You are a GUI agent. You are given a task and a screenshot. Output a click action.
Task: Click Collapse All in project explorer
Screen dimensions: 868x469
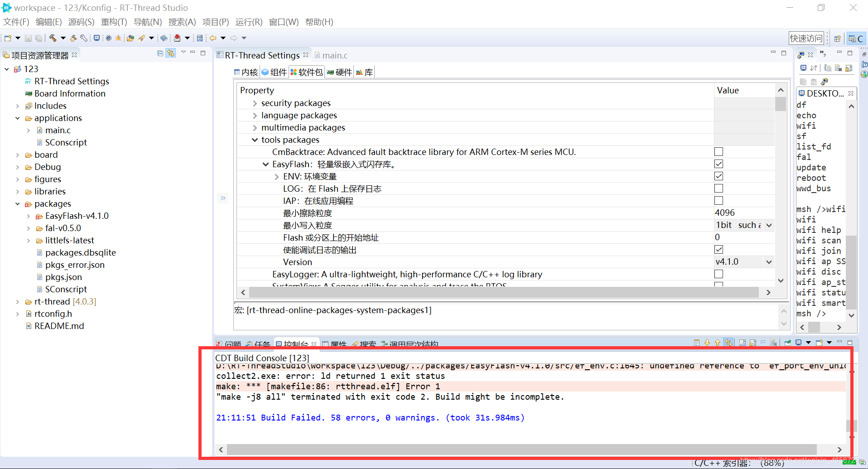160,53
